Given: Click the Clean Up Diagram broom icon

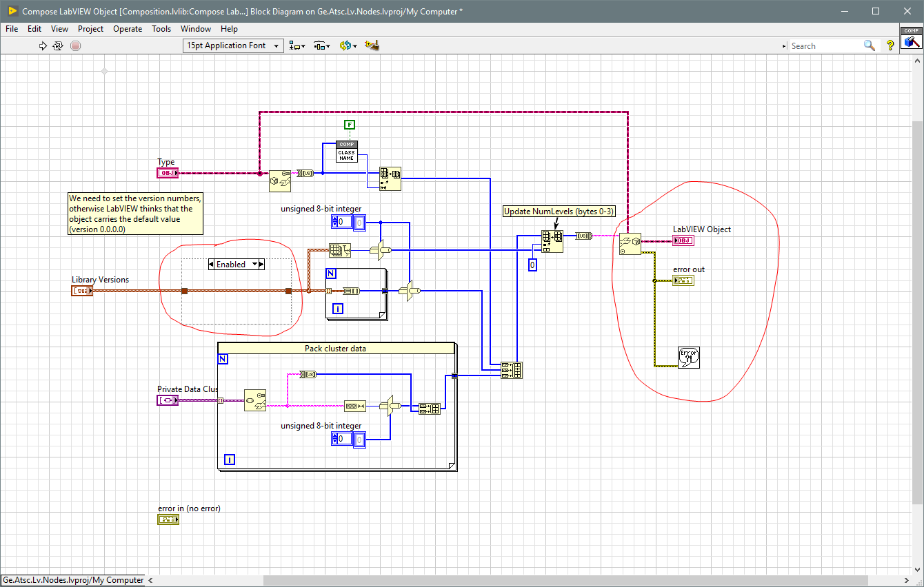Looking at the screenshot, I should [x=371, y=45].
